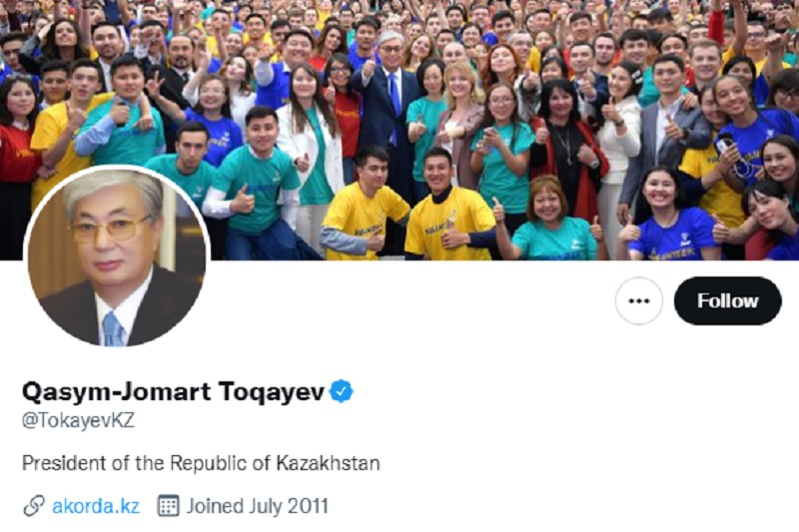This screenshot has width=799, height=532.
Task: Click the 'Toqayev' surname in display name
Action: coord(272,391)
